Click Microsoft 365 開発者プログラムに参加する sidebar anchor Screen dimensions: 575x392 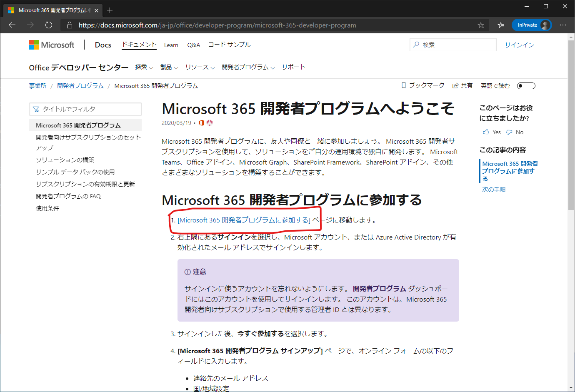(510, 171)
